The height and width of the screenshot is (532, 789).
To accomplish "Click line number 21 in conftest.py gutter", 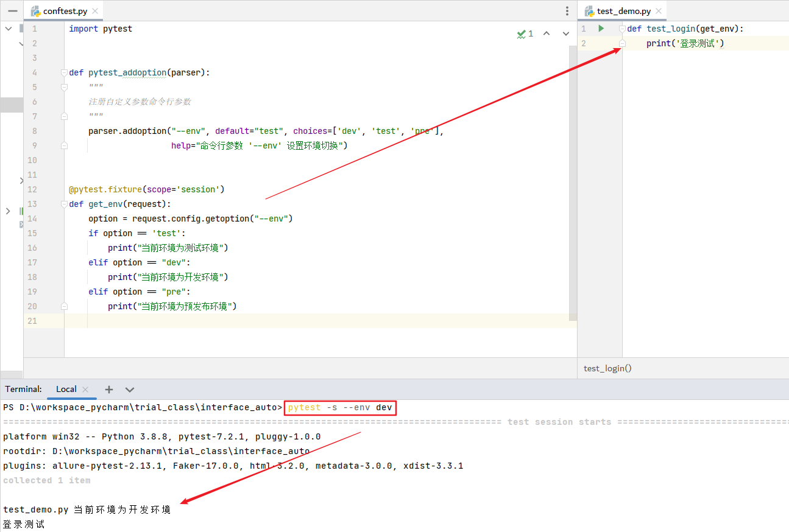I will point(32,321).
